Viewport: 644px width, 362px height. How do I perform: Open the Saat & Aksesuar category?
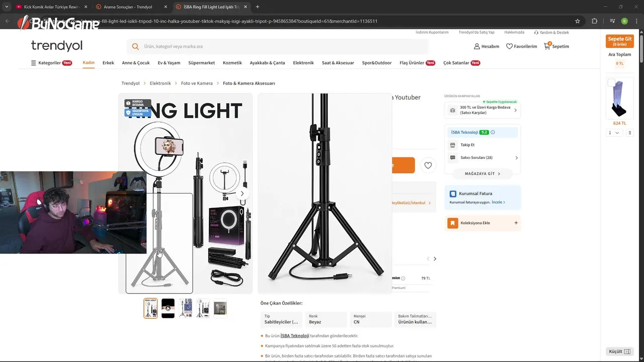click(338, 63)
